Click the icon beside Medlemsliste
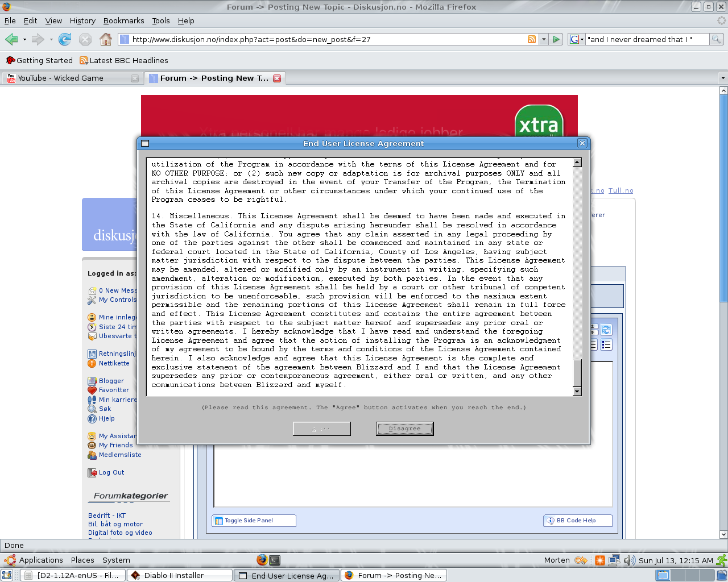Image resolution: width=728 pixels, height=582 pixels. [92, 455]
